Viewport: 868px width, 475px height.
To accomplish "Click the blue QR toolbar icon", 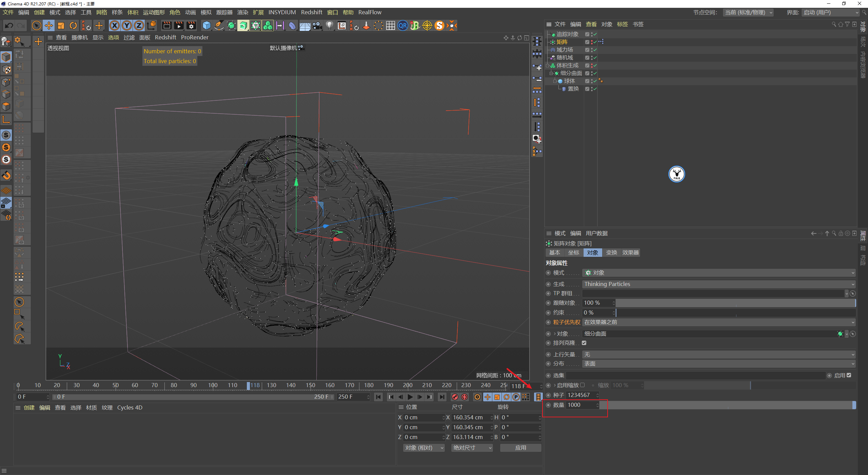I will click(x=402, y=25).
